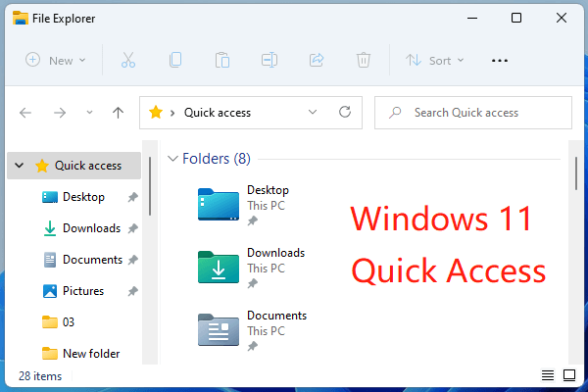588x392 pixels.
Task: Click pin icon next to sidebar Downloads
Action: point(132,228)
